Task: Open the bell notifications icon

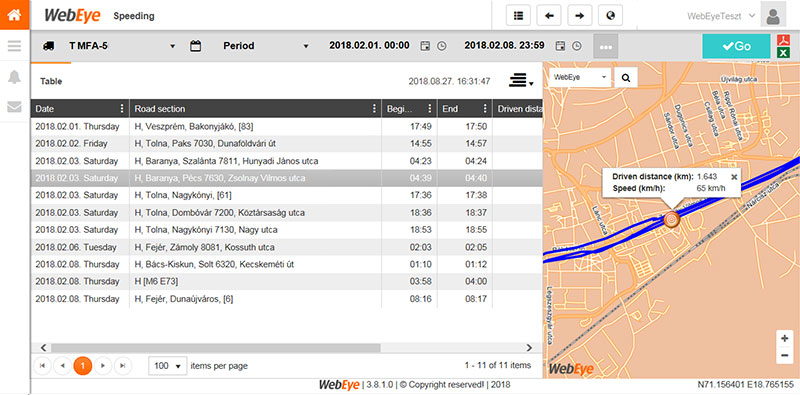Action: pos(14,77)
